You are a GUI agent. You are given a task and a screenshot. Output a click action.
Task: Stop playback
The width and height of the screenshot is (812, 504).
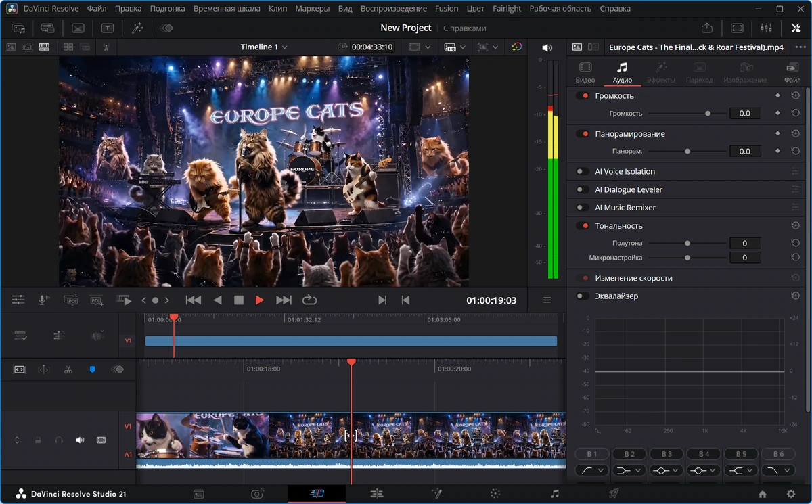tap(238, 300)
